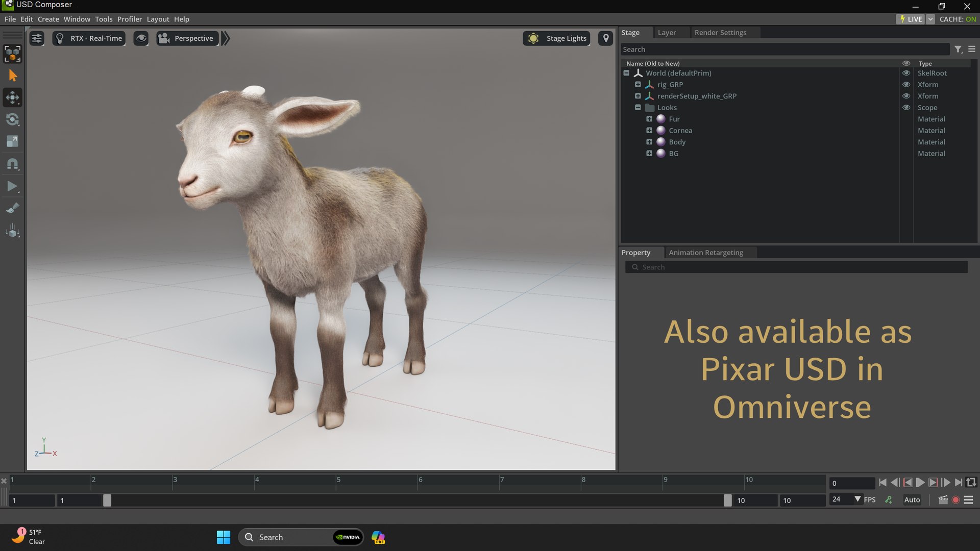Add a keyframe with the green key icon
Viewport: 980px width, 551px height.
click(x=889, y=500)
